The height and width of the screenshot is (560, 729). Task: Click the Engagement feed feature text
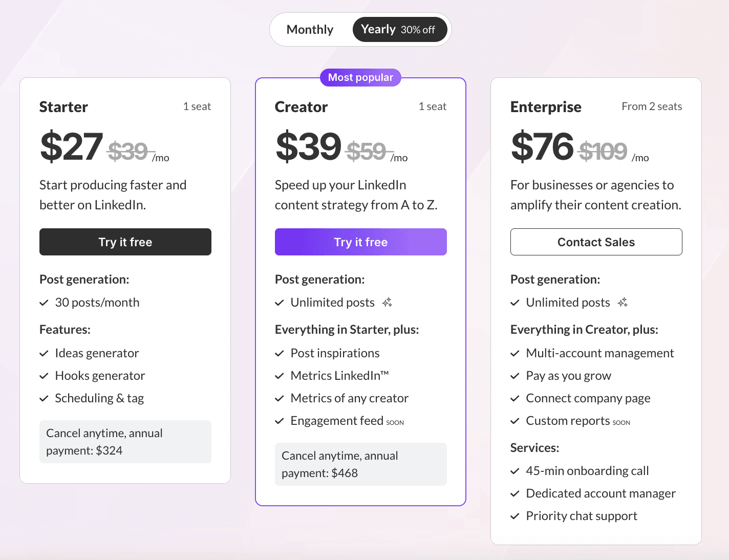click(337, 421)
